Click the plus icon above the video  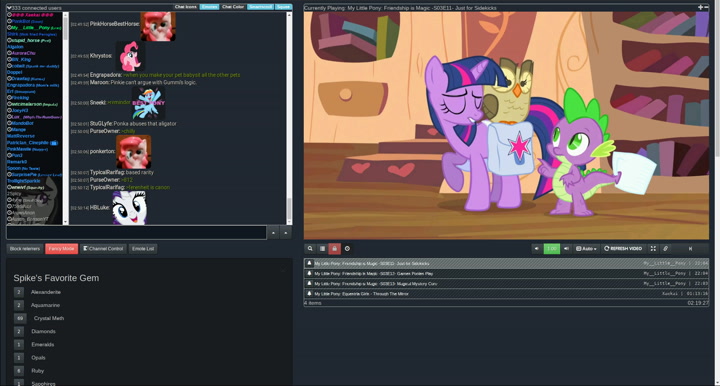(x=700, y=7)
